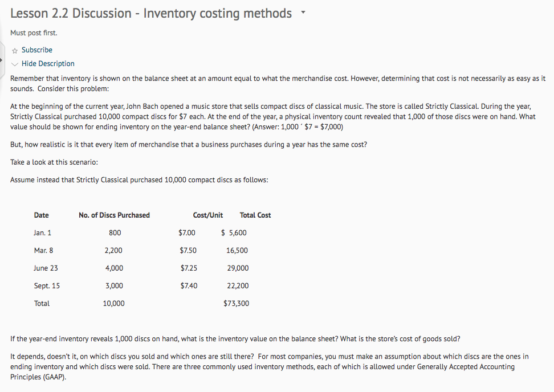The height and width of the screenshot is (392, 554).
Task: Collapse the description using Hide Description chevron
Action: click(x=14, y=63)
